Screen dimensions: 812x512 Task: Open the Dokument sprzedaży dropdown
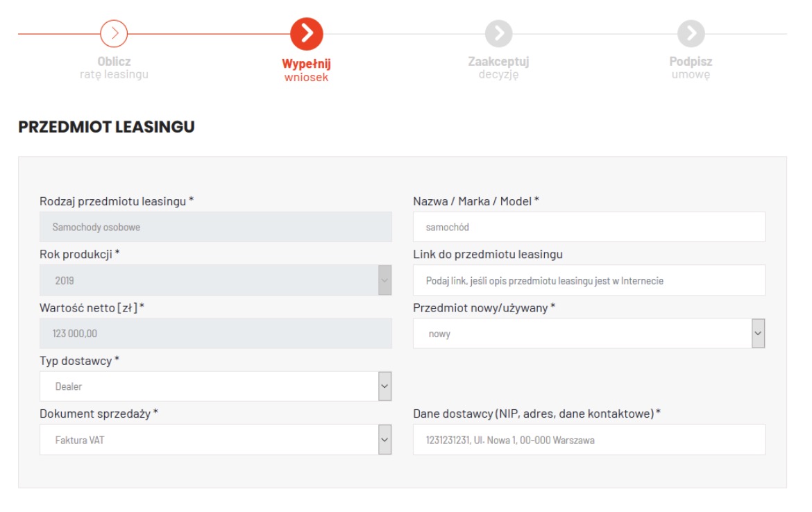tap(385, 440)
